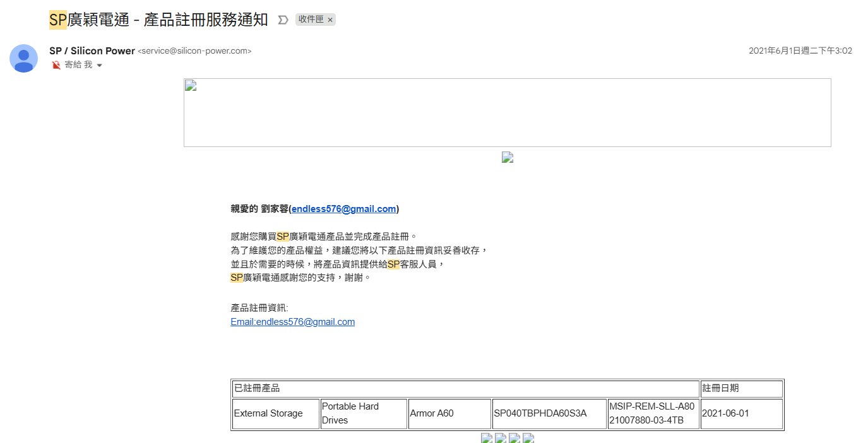The height and width of the screenshot is (443, 868).
Task: Click the red no-encryption lock icon
Action: pos(56,65)
